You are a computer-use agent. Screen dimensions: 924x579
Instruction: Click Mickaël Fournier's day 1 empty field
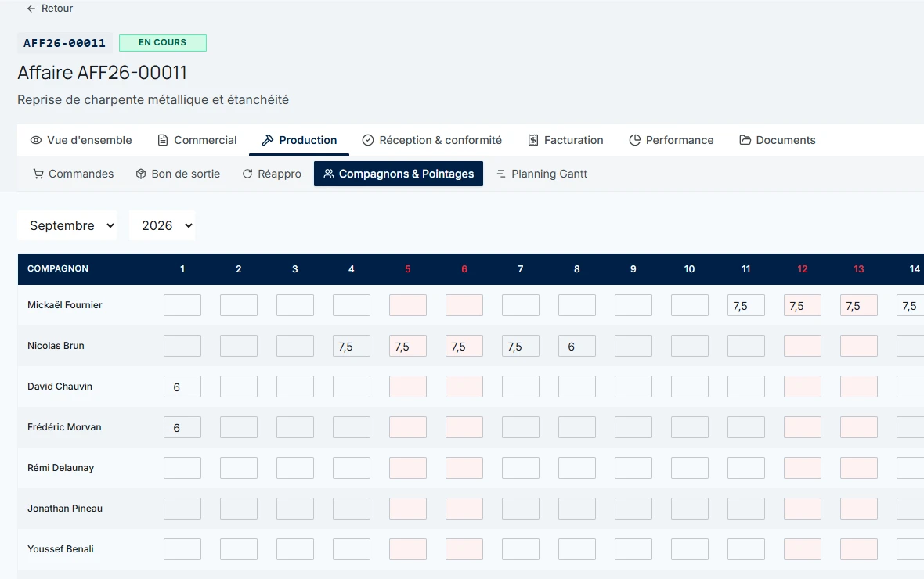182,305
